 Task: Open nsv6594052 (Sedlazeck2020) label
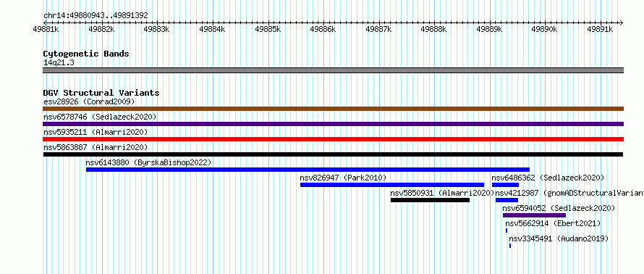coord(559,208)
